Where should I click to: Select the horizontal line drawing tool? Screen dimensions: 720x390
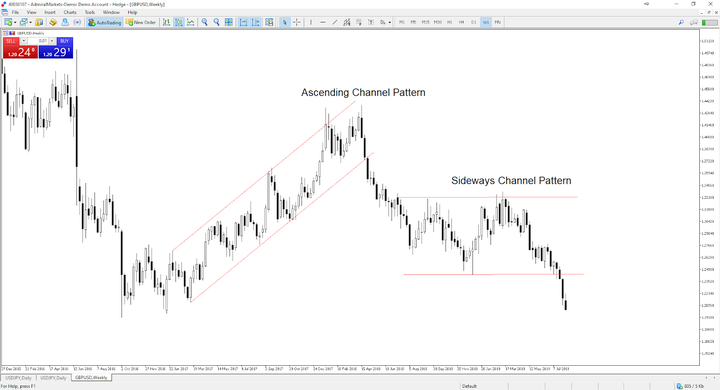(323, 22)
